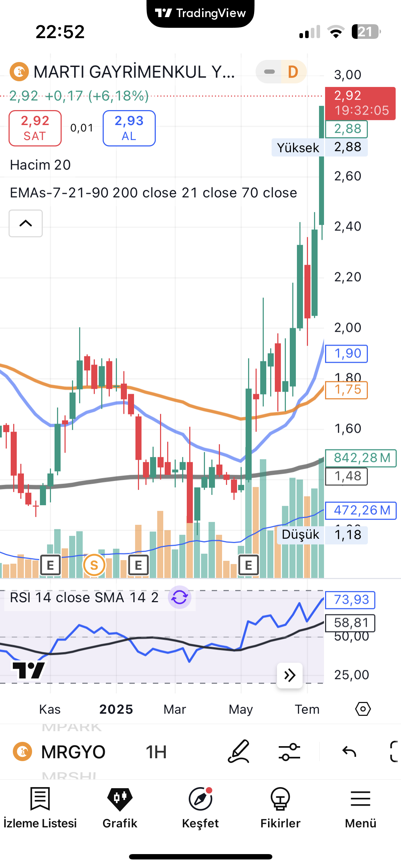Select the Hacim 20 volume indicator label

[40, 165]
